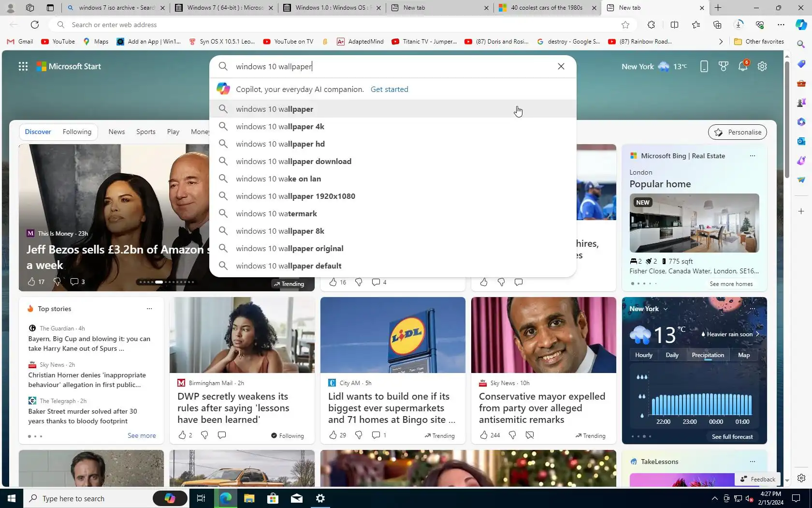Open See full forecast link

click(x=732, y=436)
